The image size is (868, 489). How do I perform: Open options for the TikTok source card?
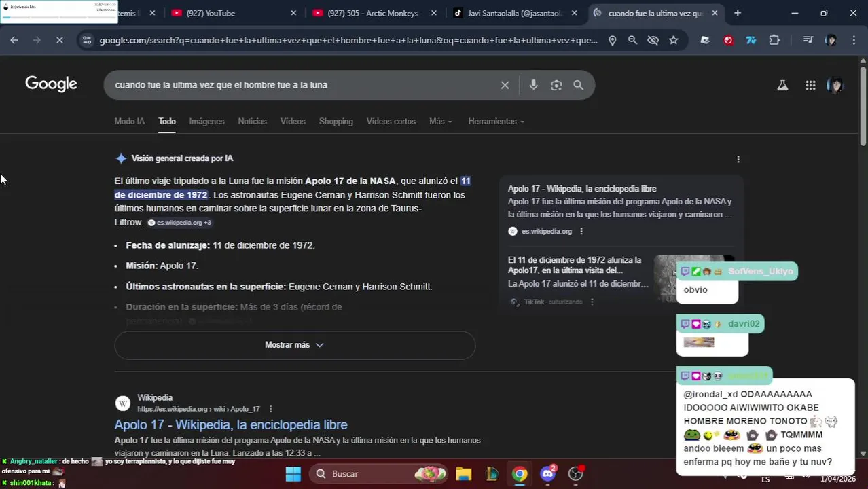592,302
